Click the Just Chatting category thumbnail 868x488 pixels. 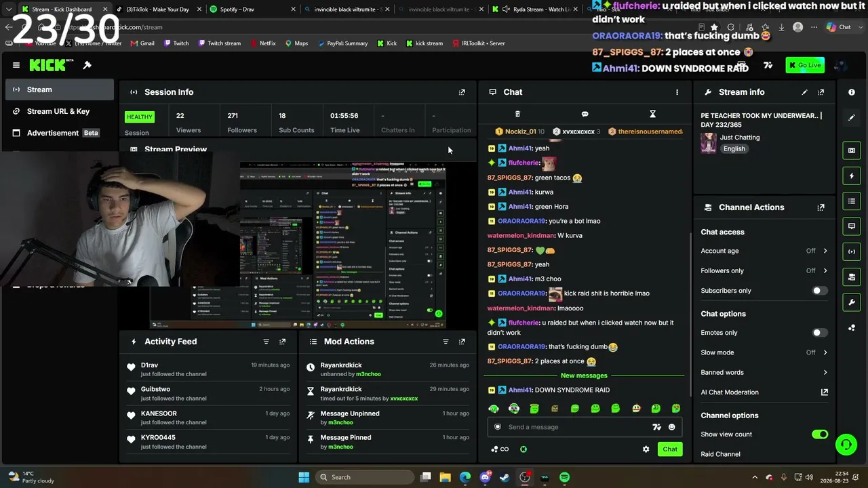tap(709, 142)
